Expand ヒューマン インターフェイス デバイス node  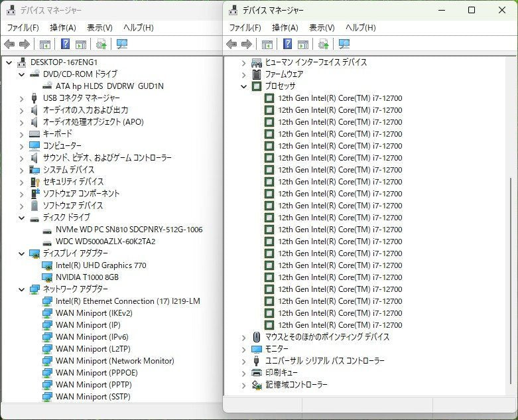[x=244, y=63]
